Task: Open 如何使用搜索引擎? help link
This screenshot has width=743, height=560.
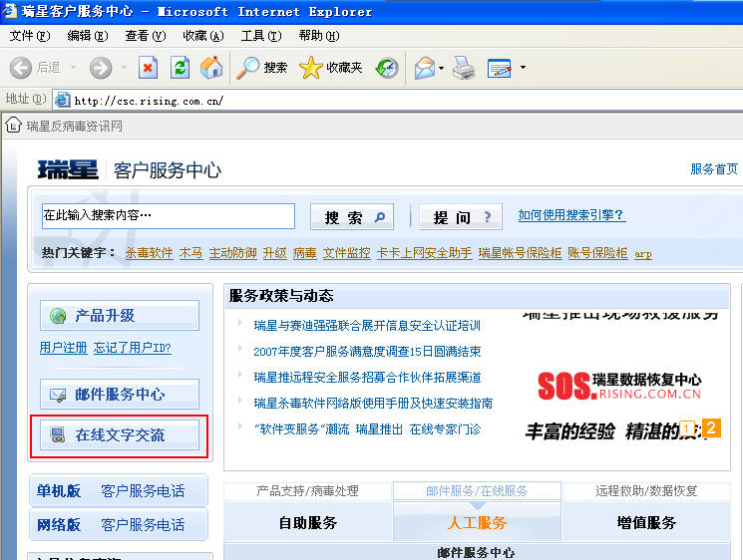Action: (571, 215)
